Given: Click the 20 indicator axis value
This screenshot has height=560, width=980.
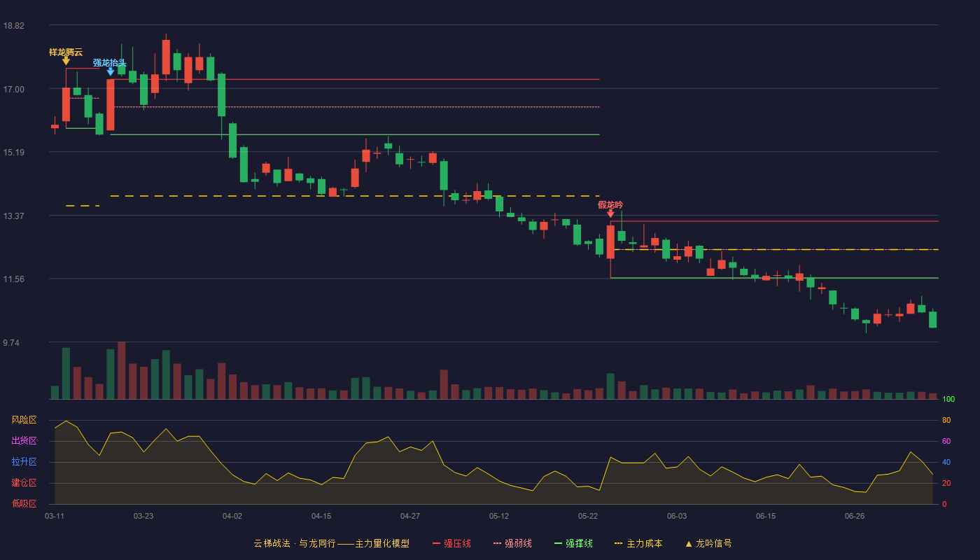Looking at the screenshot, I should 946,483.
